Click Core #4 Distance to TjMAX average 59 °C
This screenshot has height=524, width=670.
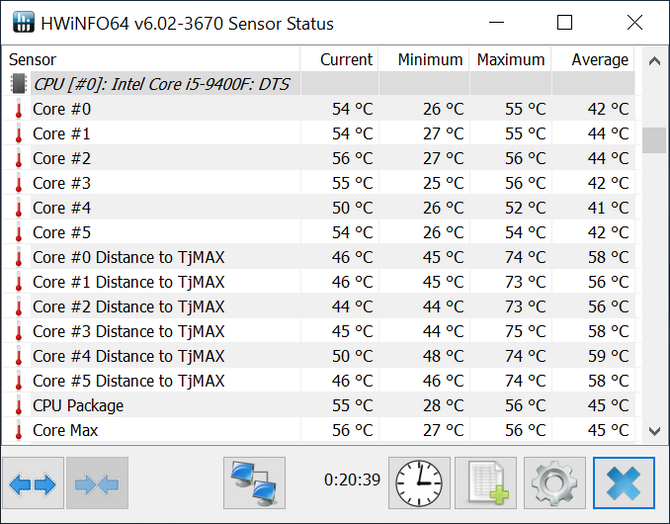608,356
